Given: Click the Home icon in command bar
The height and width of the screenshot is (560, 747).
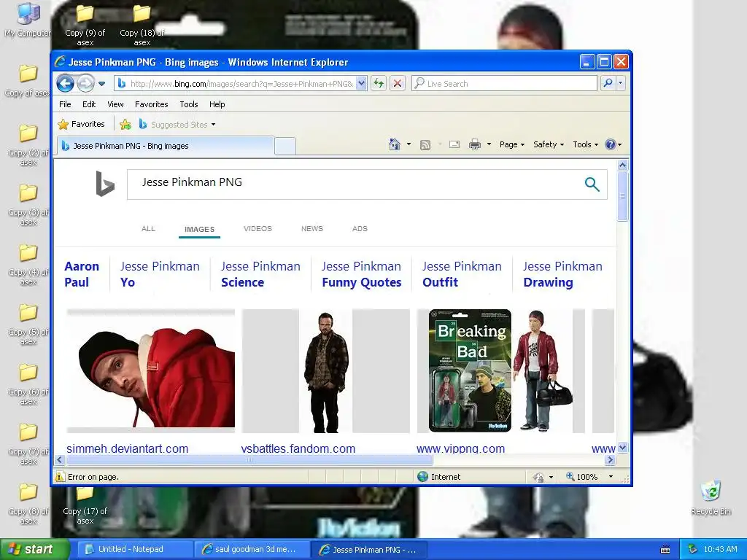Looking at the screenshot, I should 395,144.
